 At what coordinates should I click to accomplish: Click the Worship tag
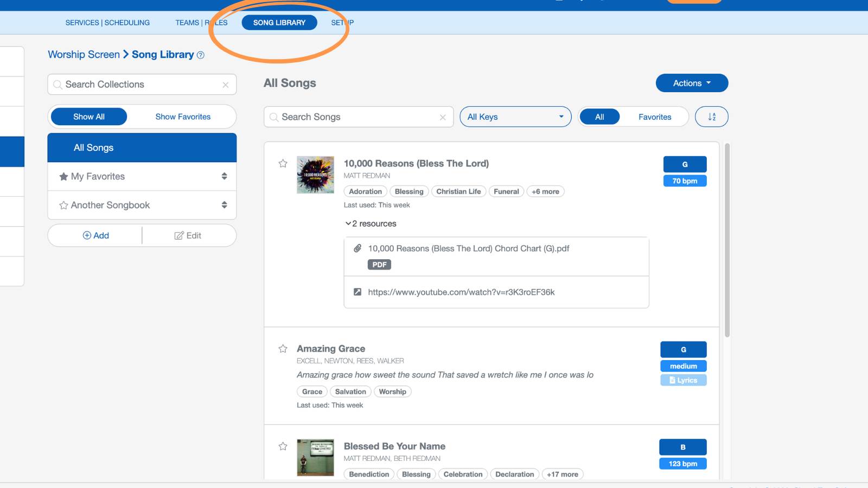pyautogui.click(x=392, y=391)
